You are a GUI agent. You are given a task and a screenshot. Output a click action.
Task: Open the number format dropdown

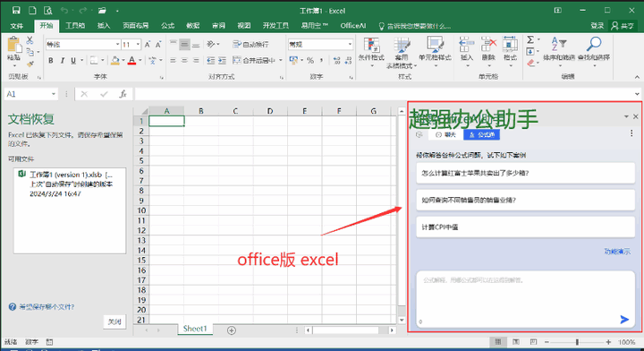coord(350,45)
